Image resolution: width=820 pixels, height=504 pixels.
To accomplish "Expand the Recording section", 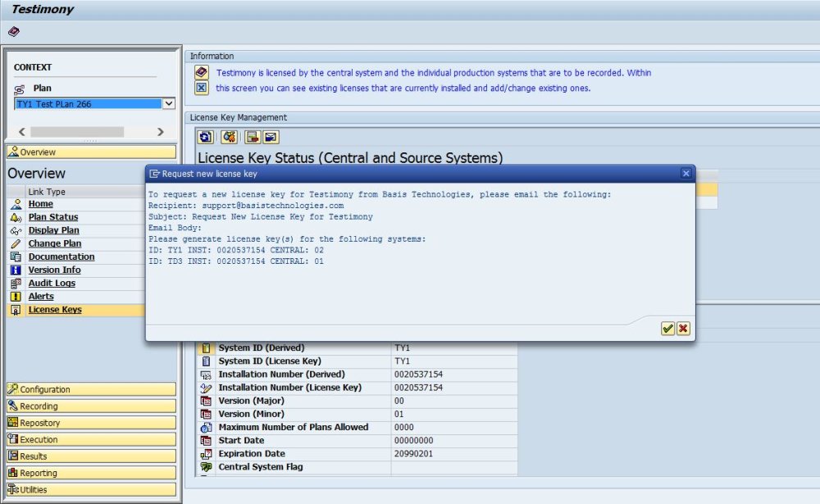I will click(x=92, y=406).
